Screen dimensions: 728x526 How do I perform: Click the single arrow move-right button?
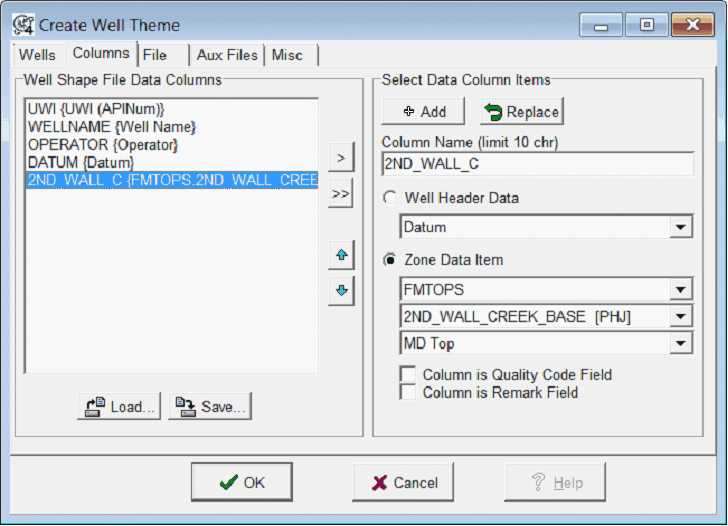click(x=341, y=157)
